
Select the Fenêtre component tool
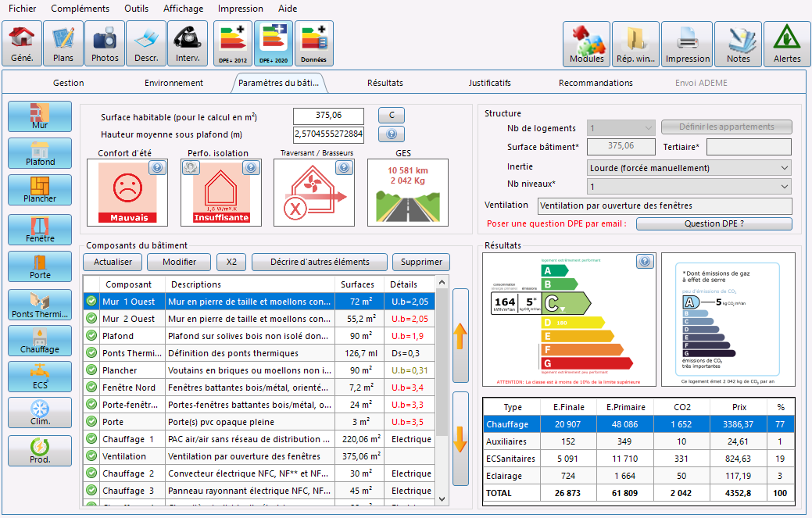[x=39, y=229]
